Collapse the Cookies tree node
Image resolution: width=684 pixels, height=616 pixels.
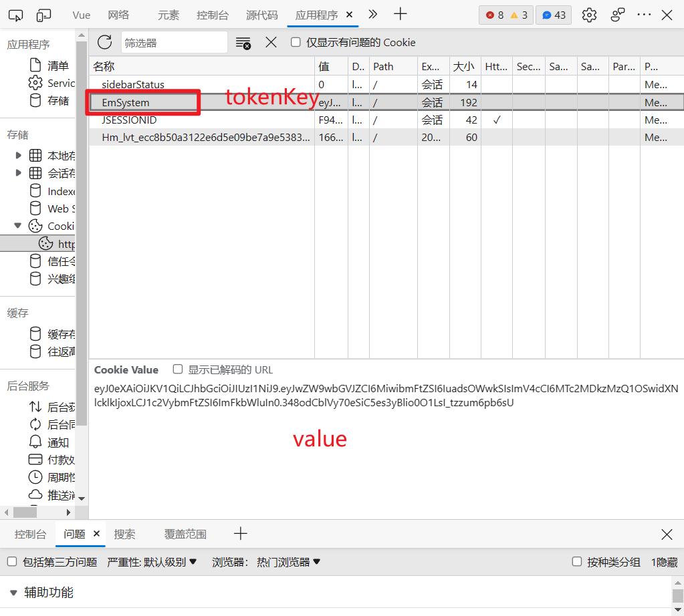[x=18, y=226]
